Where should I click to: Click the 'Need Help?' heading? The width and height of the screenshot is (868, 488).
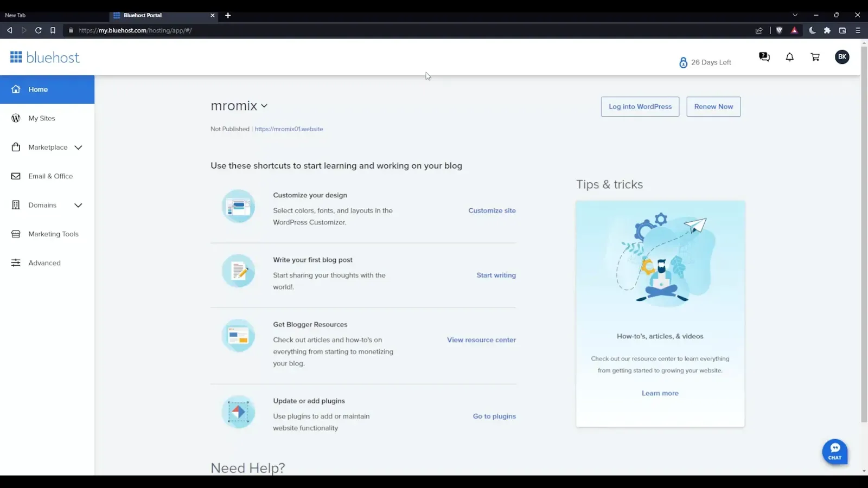[248, 468]
